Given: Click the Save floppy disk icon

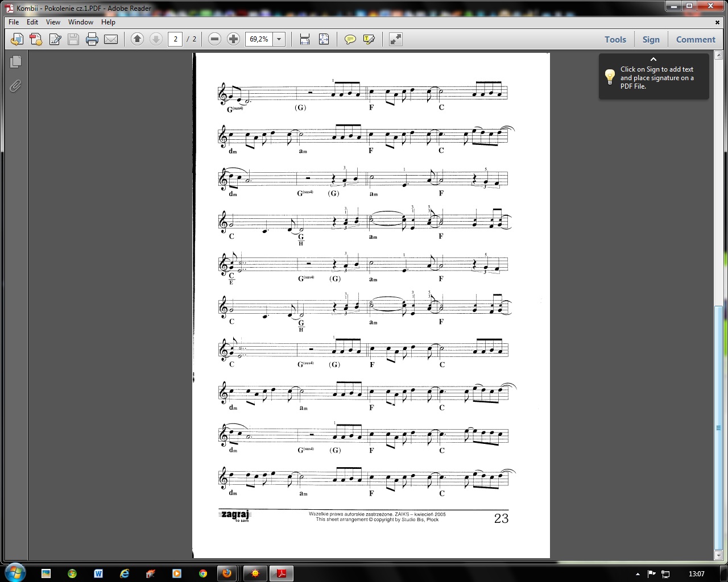Looking at the screenshot, I should click(x=73, y=39).
